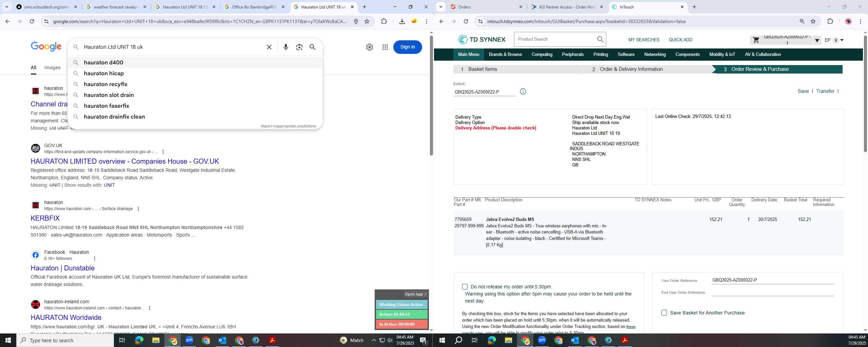This screenshot has width=868, height=347.
Task: Open extensions puzzle icon in left browser
Action: coord(384,21)
